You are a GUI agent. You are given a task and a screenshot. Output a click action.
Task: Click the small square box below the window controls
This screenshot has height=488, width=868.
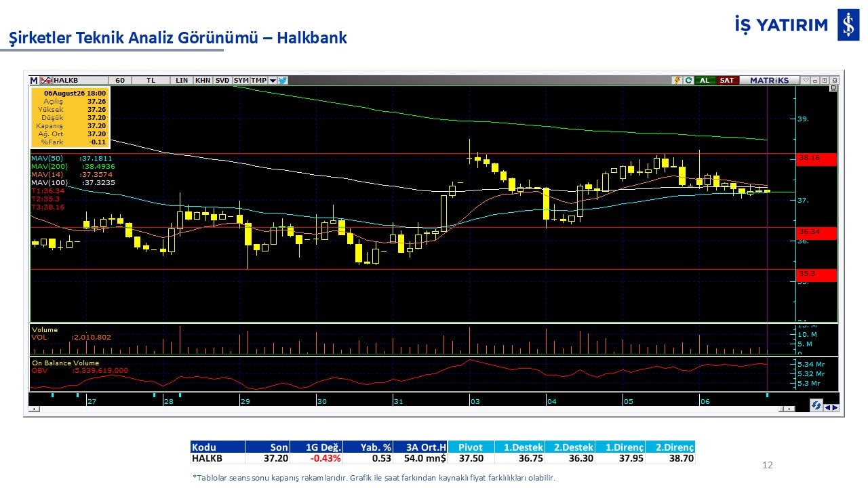[x=833, y=88]
